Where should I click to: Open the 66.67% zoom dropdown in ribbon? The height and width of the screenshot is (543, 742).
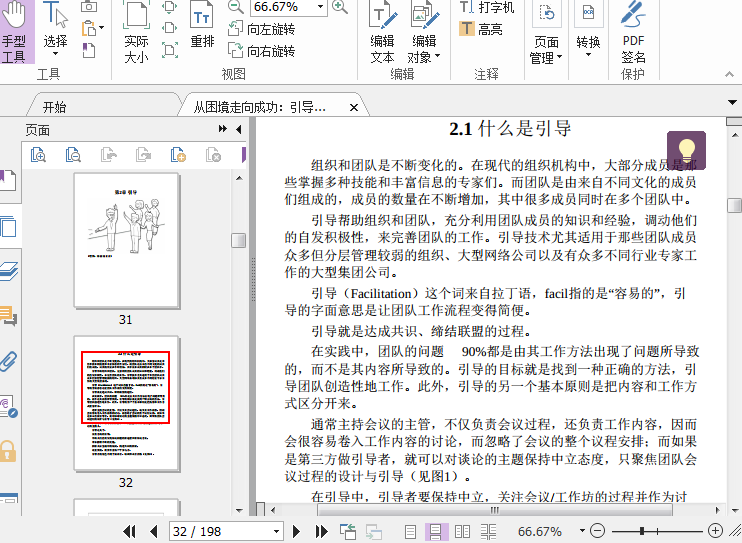(319, 7)
